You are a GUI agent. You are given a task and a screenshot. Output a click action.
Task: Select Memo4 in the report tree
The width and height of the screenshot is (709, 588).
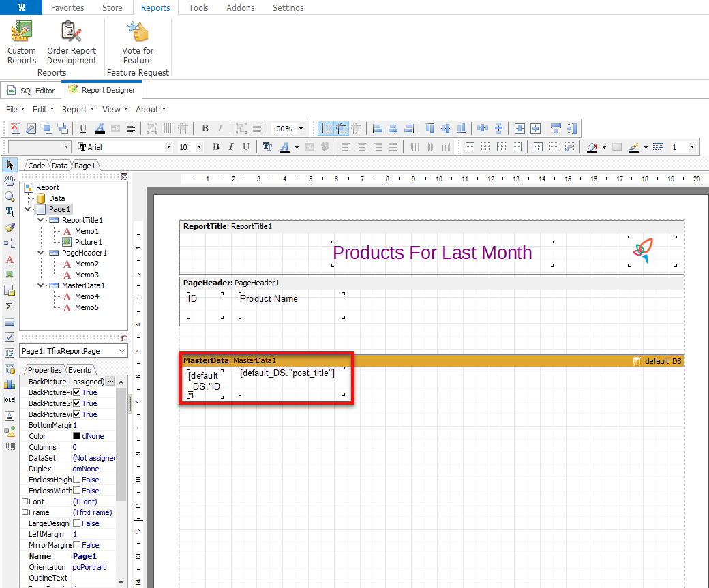point(87,296)
